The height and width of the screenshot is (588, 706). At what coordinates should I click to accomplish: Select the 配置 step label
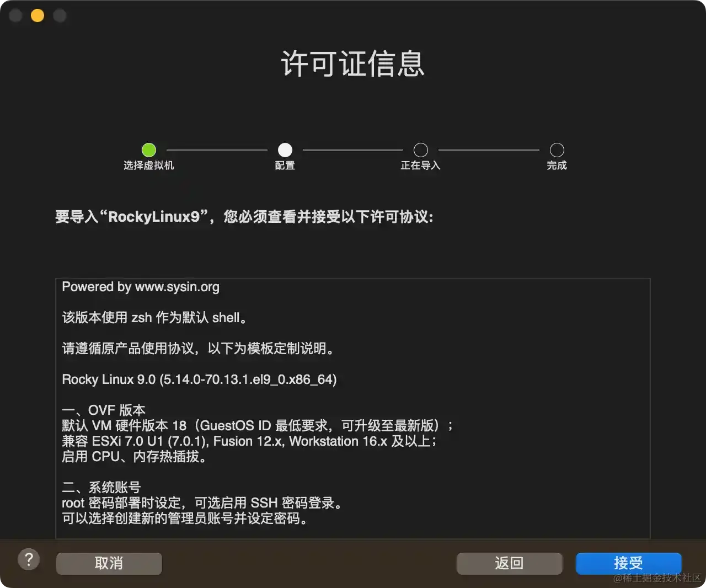pyautogui.click(x=285, y=165)
